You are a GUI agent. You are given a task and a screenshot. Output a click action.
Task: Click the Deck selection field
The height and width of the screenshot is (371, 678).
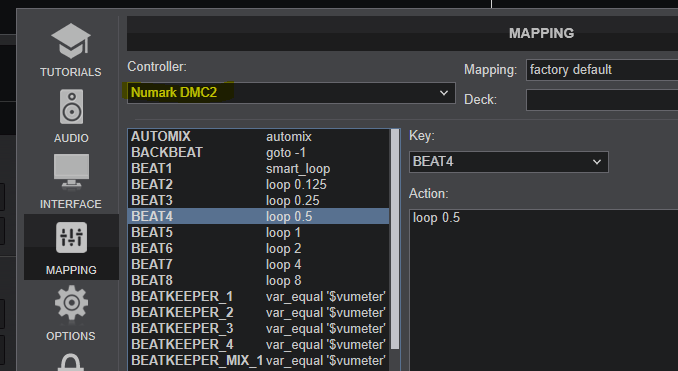(602, 100)
